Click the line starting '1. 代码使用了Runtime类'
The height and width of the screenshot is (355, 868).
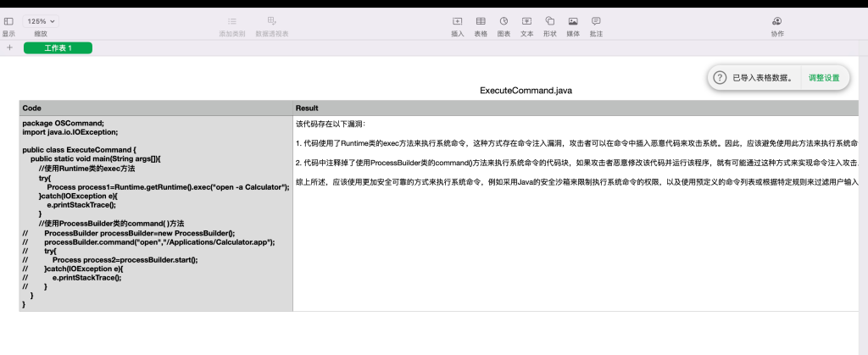[577, 143]
